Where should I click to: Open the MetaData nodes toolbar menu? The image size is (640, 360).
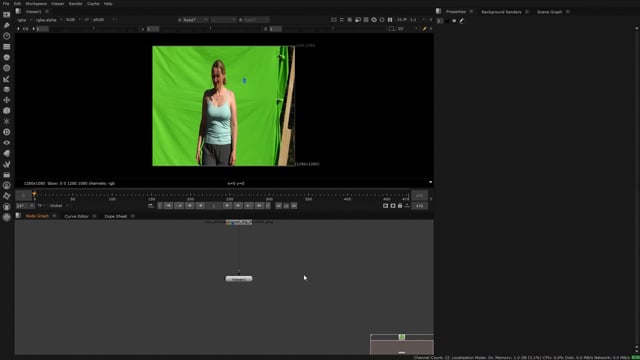pyautogui.click(x=7, y=153)
